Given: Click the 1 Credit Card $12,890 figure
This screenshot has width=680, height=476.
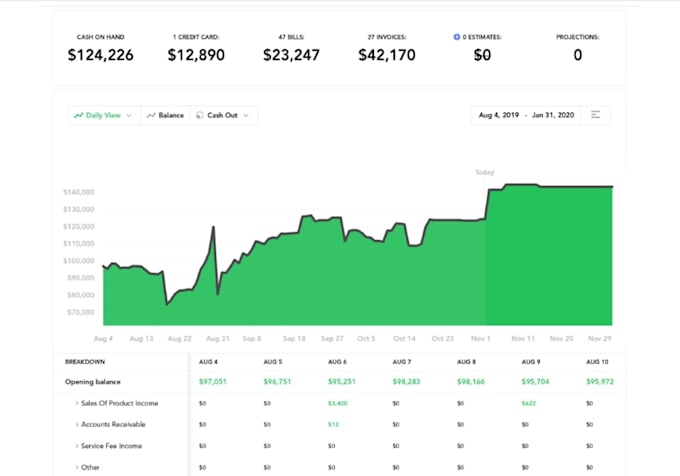Looking at the screenshot, I should click(x=196, y=55).
